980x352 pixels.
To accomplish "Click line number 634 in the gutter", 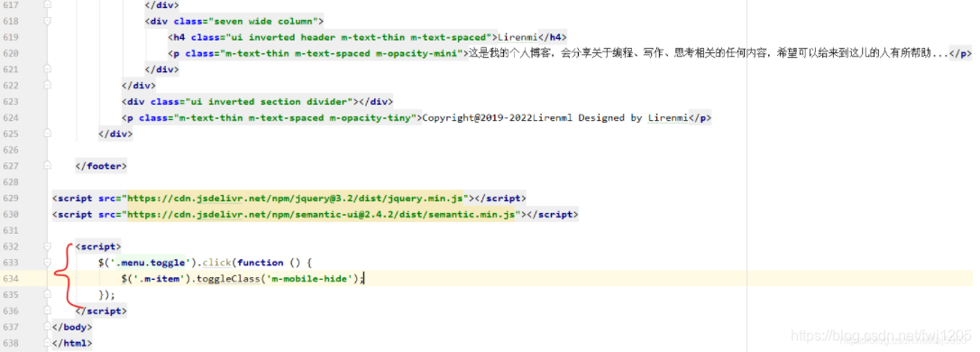I will [11, 279].
